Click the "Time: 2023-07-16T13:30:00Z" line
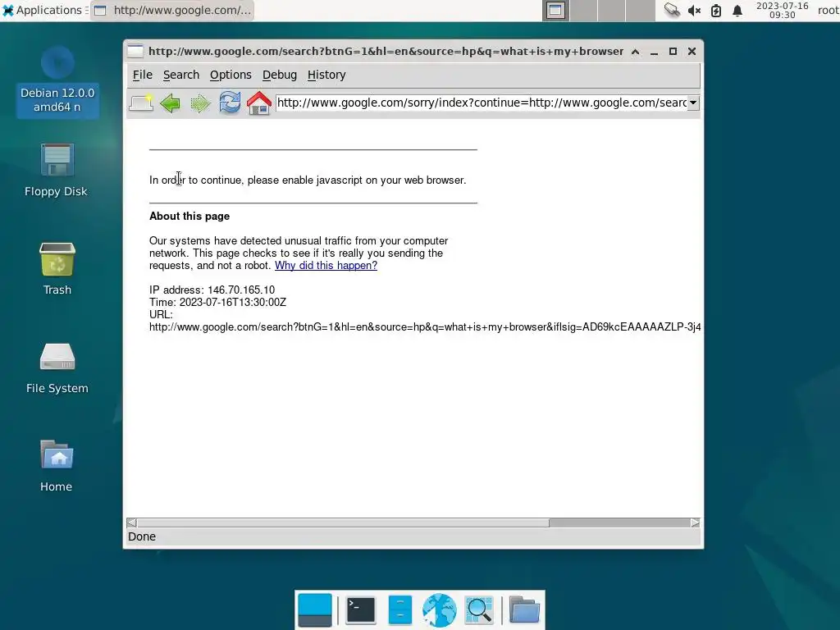This screenshot has width=840, height=630. 217,302
